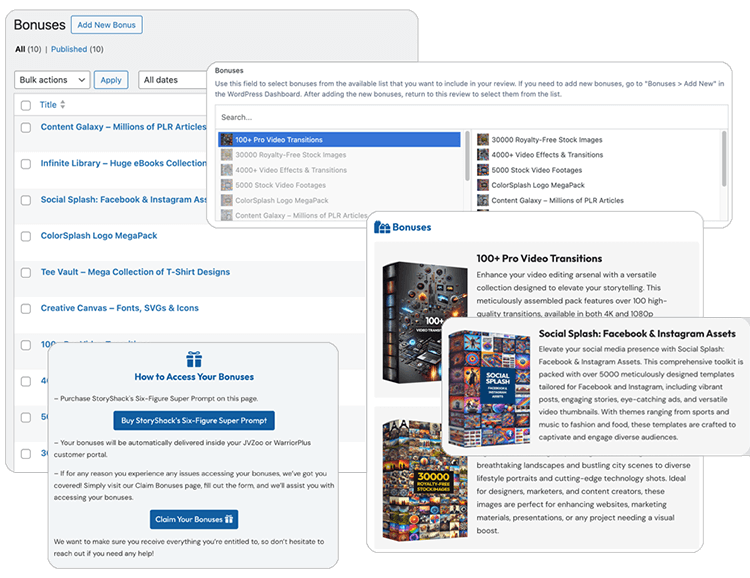Open Social Splash: Facebook & Instagram bonus
750x578 pixels.
pos(123,200)
